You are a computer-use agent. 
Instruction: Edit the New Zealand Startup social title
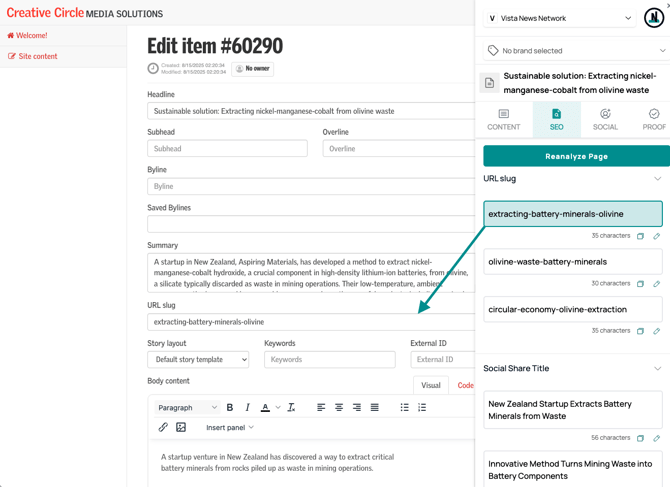click(657, 438)
